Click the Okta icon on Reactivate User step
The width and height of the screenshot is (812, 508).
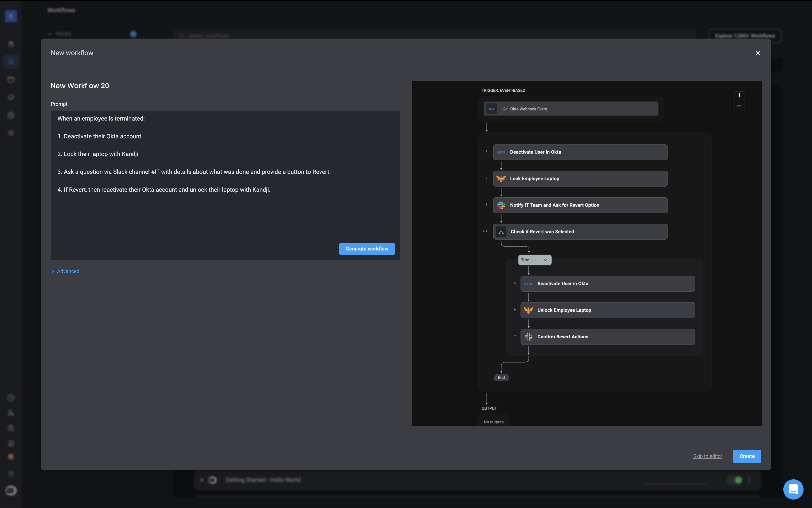click(x=528, y=284)
